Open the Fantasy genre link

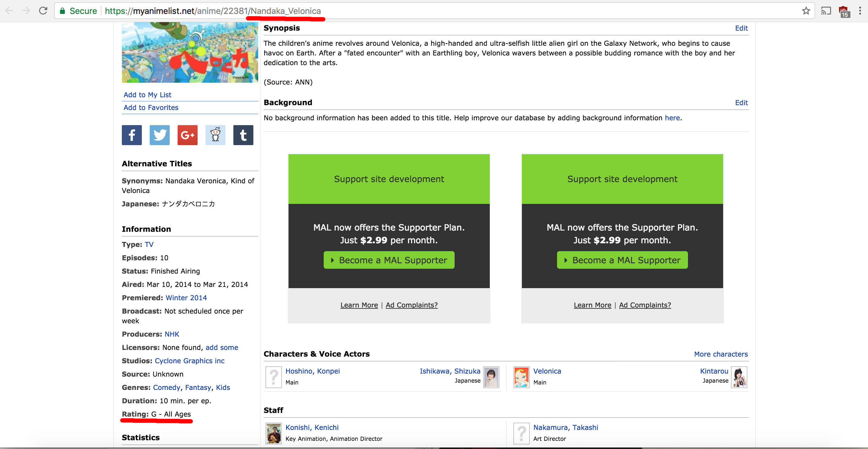198,387
